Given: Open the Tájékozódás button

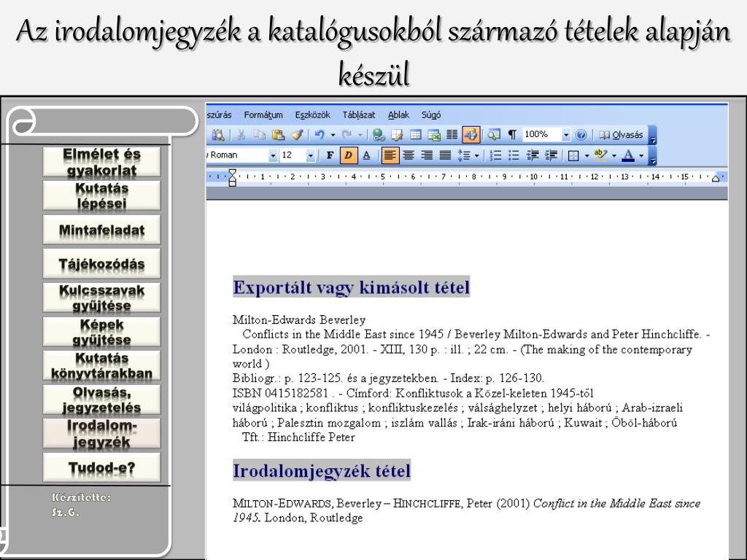Looking at the screenshot, I should [x=101, y=264].
